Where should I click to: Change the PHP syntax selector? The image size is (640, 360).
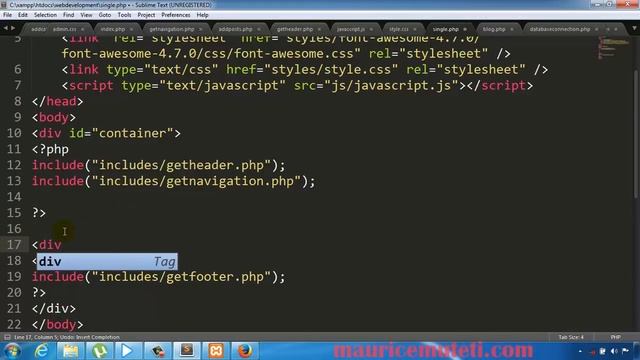tap(616, 337)
